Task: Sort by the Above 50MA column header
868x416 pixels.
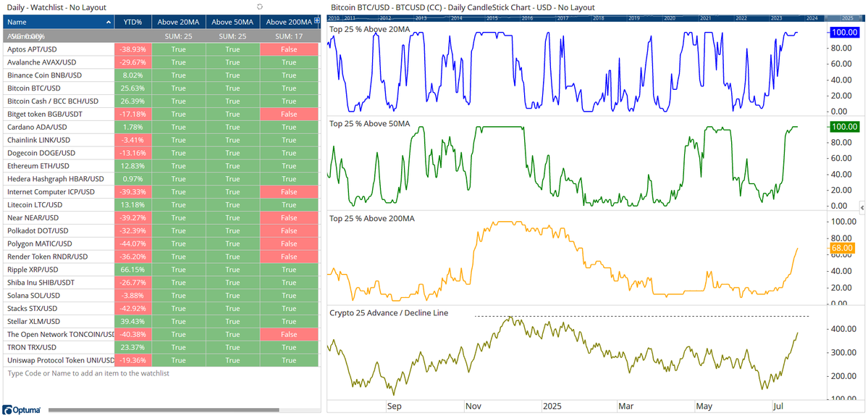Action: (x=232, y=22)
